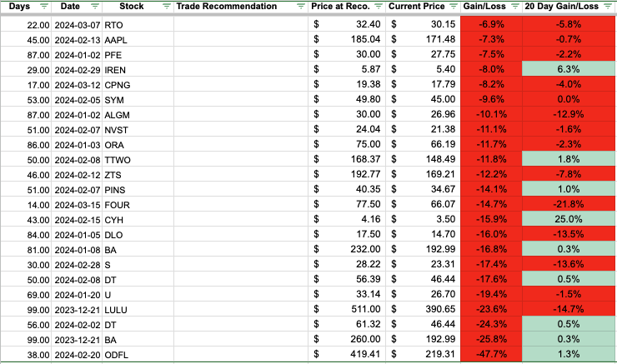Select the CYH stock cell
Image resolution: width=617 pixels, height=364 pixels.
click(x=138, y=220)
